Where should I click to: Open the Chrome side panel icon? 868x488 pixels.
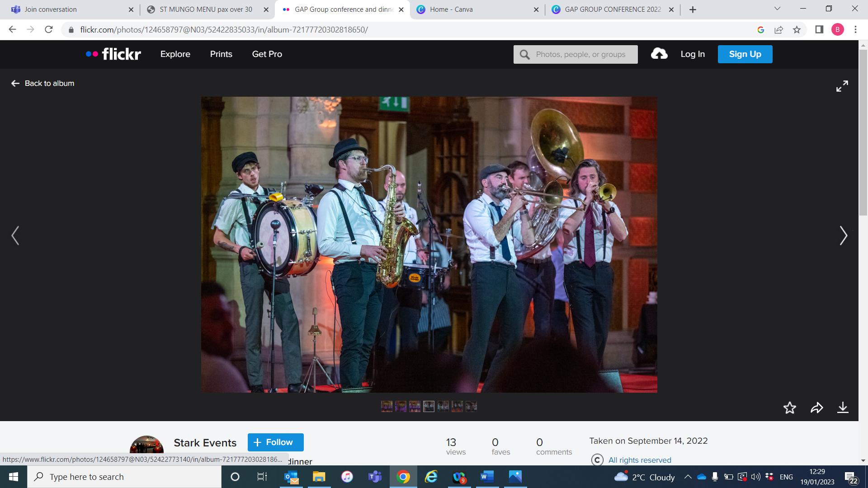click(x=819, y=30)
